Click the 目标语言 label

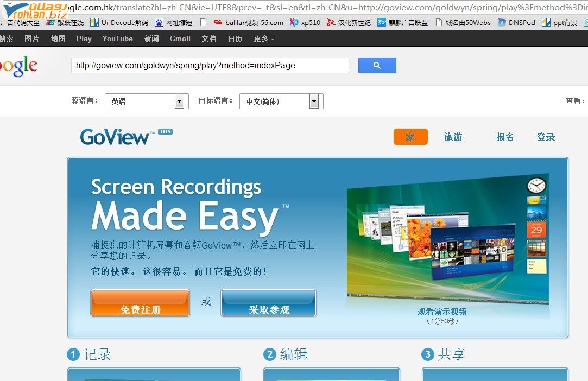216,100
